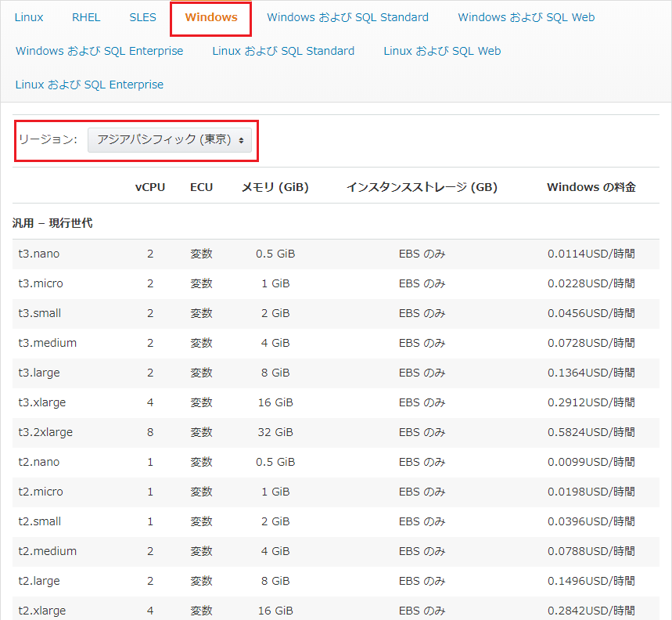Select the t2.medium instance name
The width and height of the screenshot is (672, 620).
pos(48,551)
